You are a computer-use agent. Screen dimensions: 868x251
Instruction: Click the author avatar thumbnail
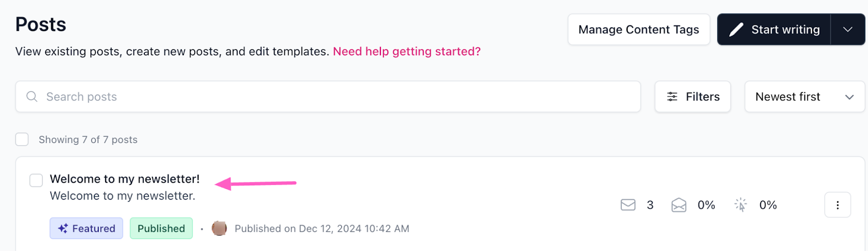pos(219,228)
